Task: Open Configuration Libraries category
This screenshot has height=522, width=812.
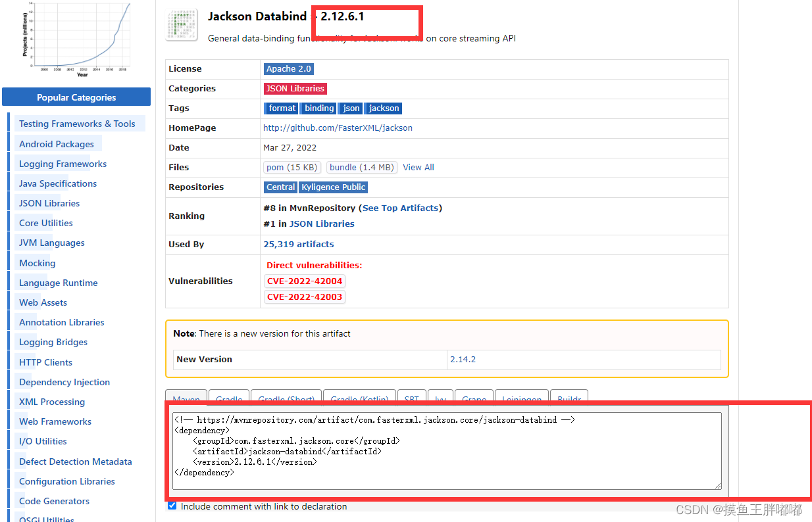Action: tap(67, 481)
